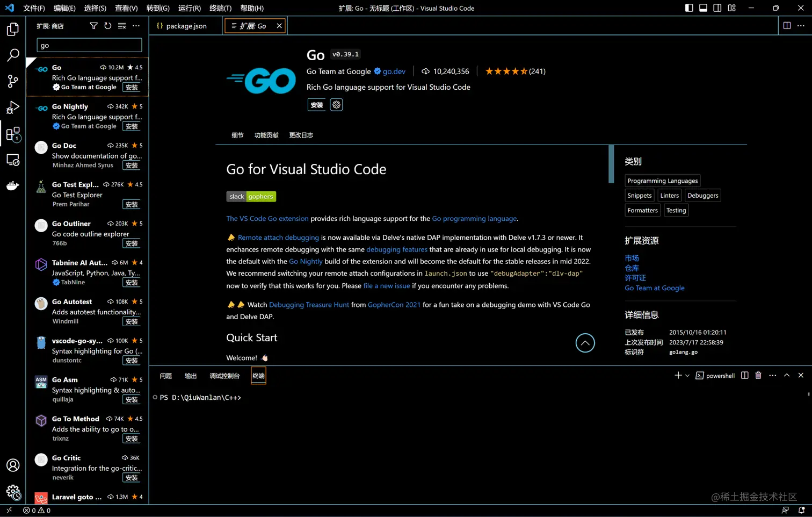This screenshot has height=517, width=812.
Task: Open Go extension manage gear button
Action: 336,105
